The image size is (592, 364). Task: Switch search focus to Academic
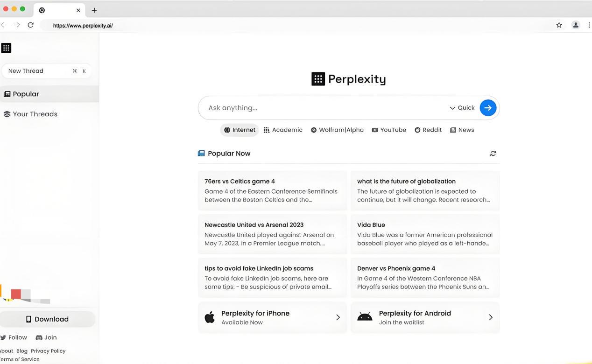pos(283,130)
